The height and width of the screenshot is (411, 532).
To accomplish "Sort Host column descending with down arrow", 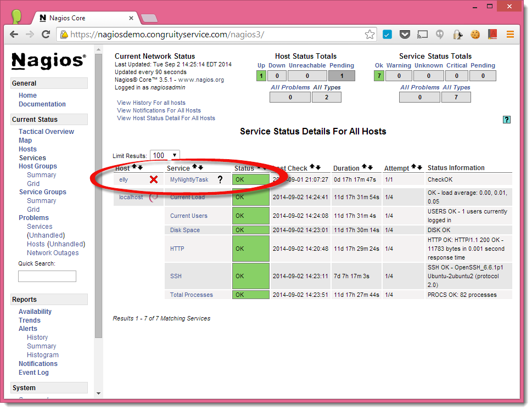I will pos(140,167).
